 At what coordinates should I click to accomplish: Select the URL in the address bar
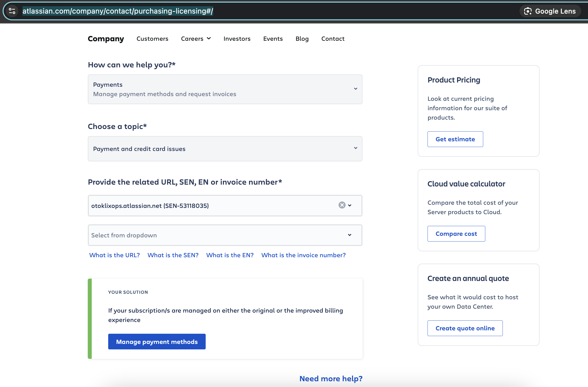118,11
